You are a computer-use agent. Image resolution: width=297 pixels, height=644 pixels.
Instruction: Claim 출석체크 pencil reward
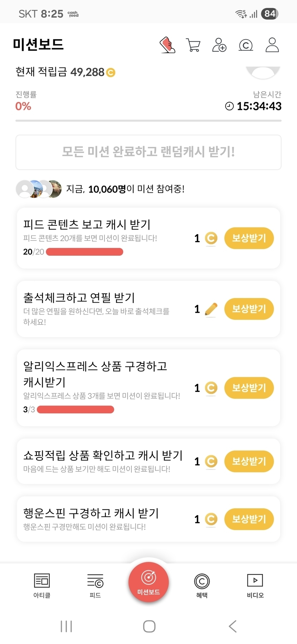pyautogui.click(x=249, y=309)
